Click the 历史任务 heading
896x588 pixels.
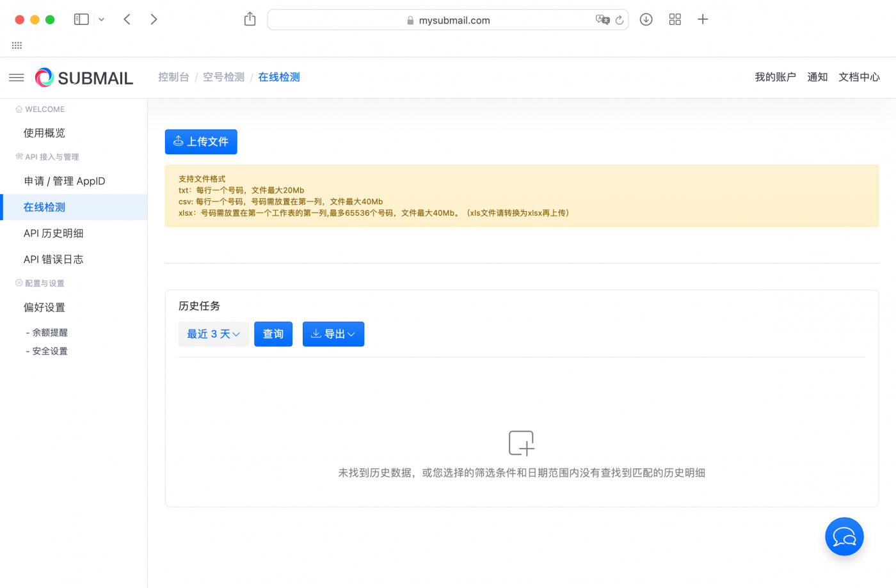(199, 306)
